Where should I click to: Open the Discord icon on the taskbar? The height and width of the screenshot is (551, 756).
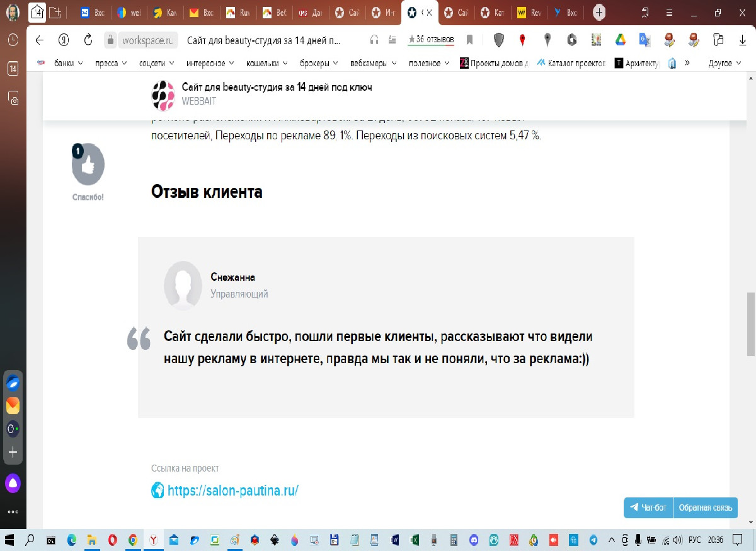pyautogui.click(x=474, y=540)
